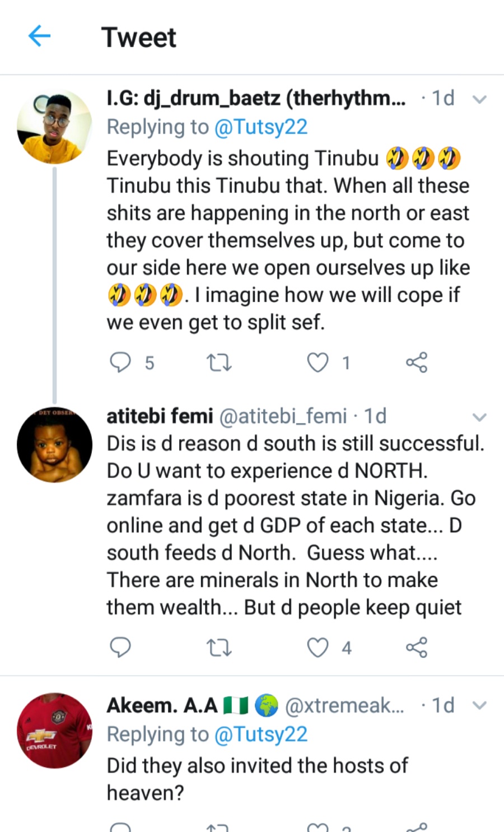Image resolution: width=504 pixels, height=832 pixels.
Task: Open options chevron on atitebi femi tweet
Action: pos(479,417)
